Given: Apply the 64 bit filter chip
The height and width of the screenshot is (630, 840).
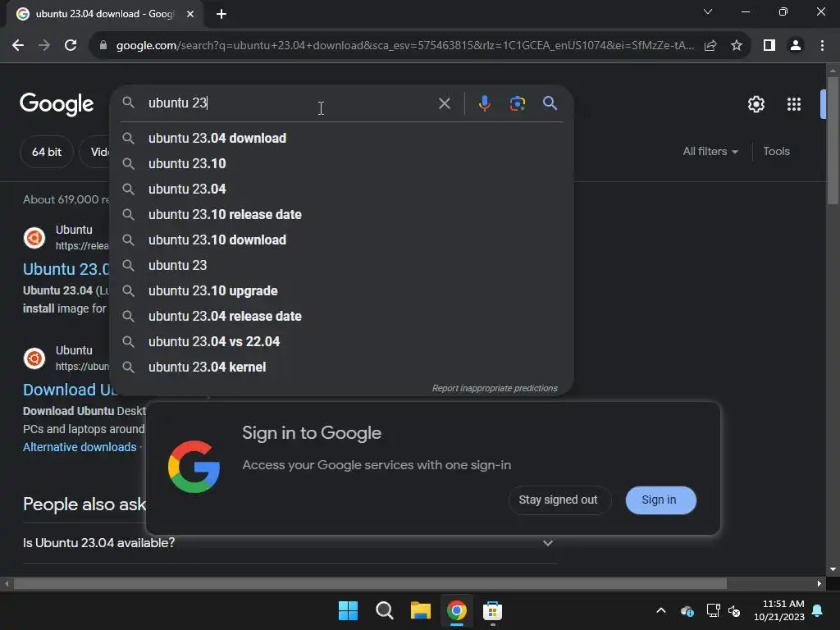Looking at the screenshot, I should (47, 152).
